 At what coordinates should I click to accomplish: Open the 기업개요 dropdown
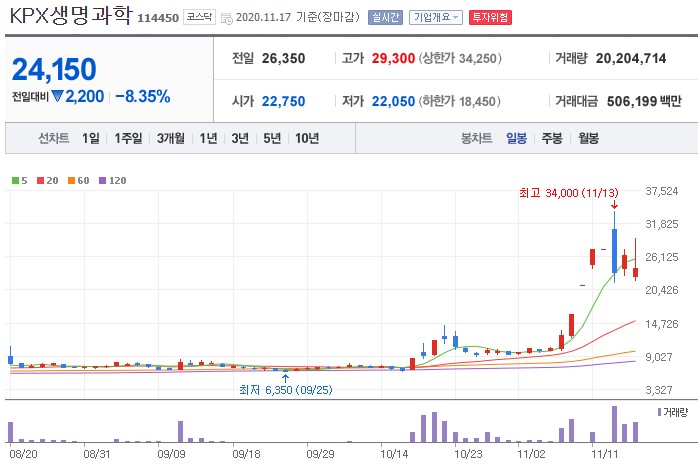(x=436, y=17)
